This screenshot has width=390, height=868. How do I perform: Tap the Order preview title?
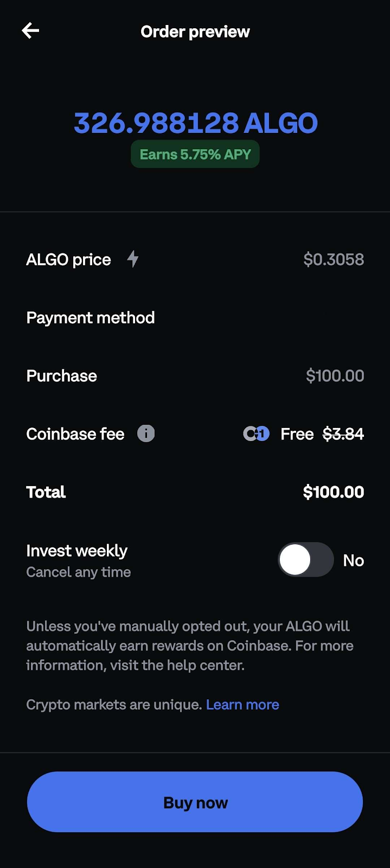[195, 31]
